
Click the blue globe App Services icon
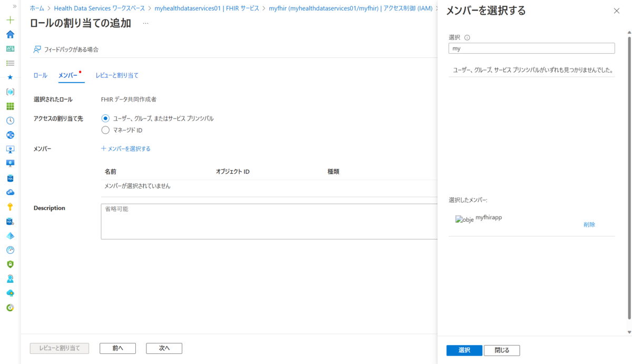coord(10,135)
